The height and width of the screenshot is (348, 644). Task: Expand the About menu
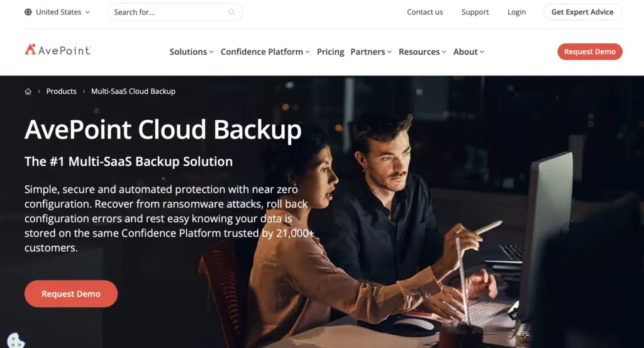point(469,52)
